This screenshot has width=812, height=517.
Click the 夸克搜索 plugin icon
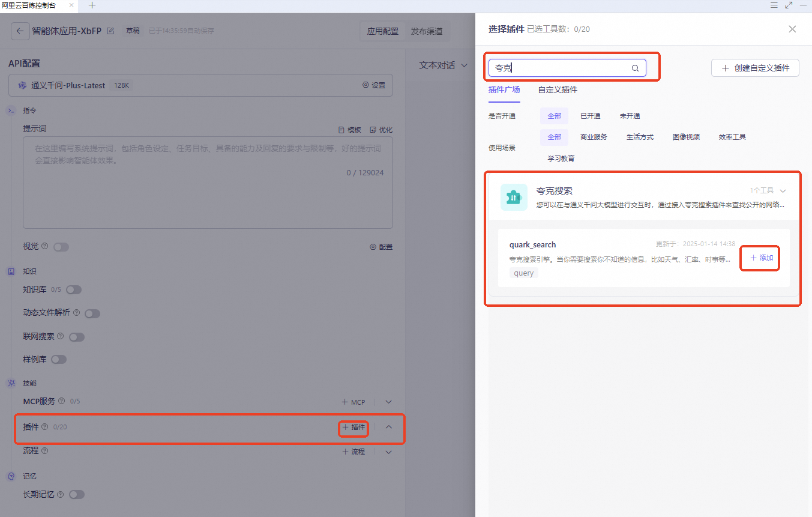pos(514,197)
